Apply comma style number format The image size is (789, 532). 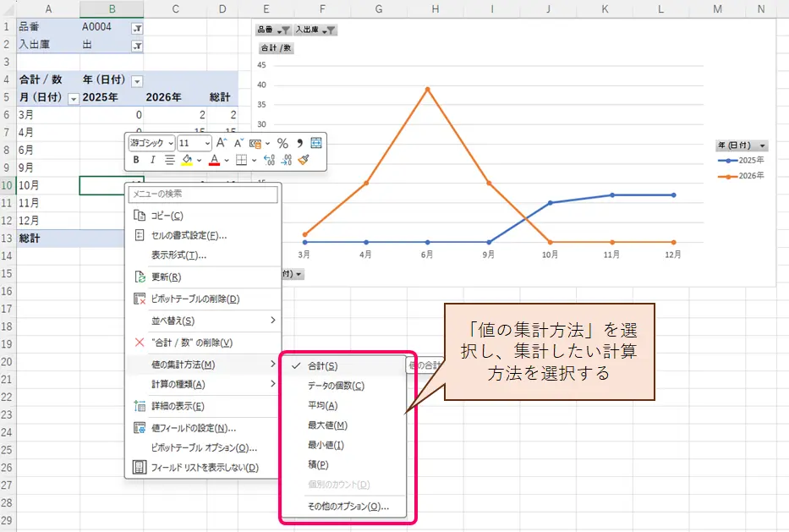coord(300,144)
